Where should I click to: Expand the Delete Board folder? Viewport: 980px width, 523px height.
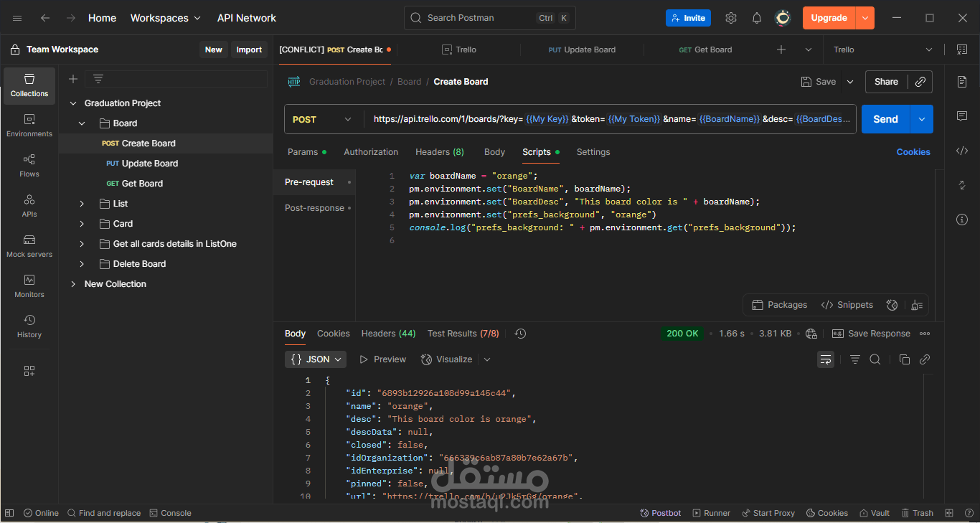coord(82,264)
